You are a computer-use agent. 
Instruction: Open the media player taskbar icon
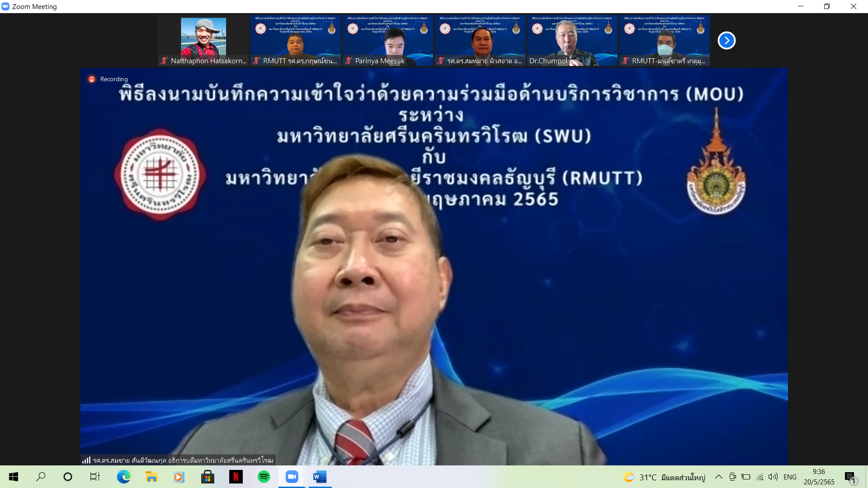(x=179, y=477)
